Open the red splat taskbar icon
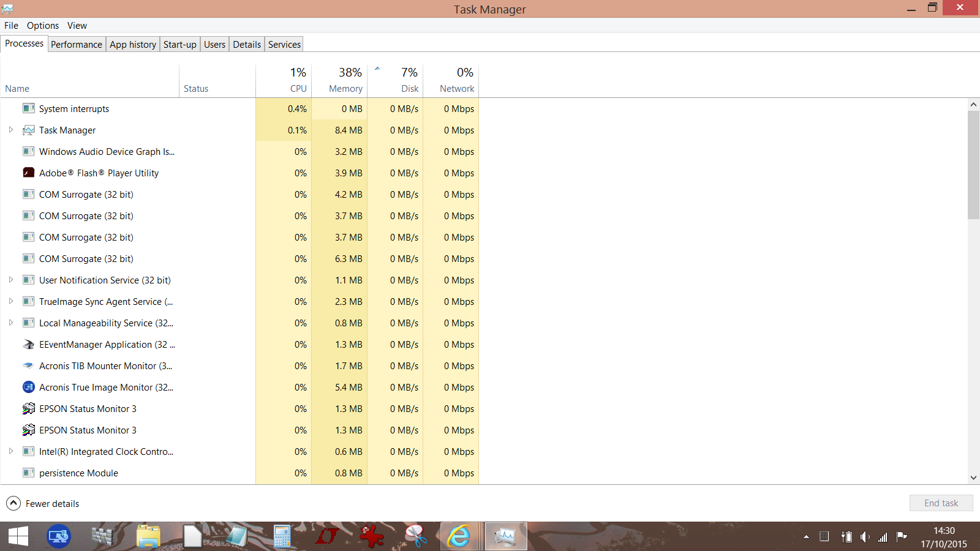The image size is (980, 551). 371,536
